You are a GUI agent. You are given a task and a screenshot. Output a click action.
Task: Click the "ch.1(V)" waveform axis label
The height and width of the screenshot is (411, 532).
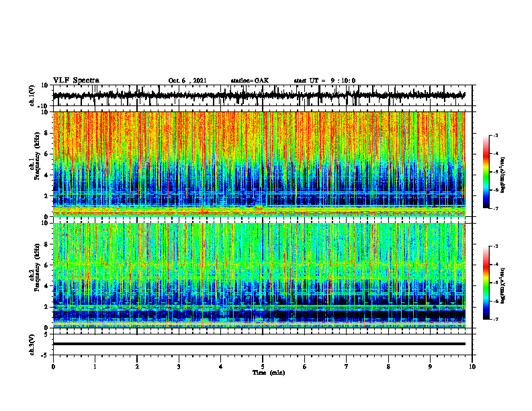(32, 95)
